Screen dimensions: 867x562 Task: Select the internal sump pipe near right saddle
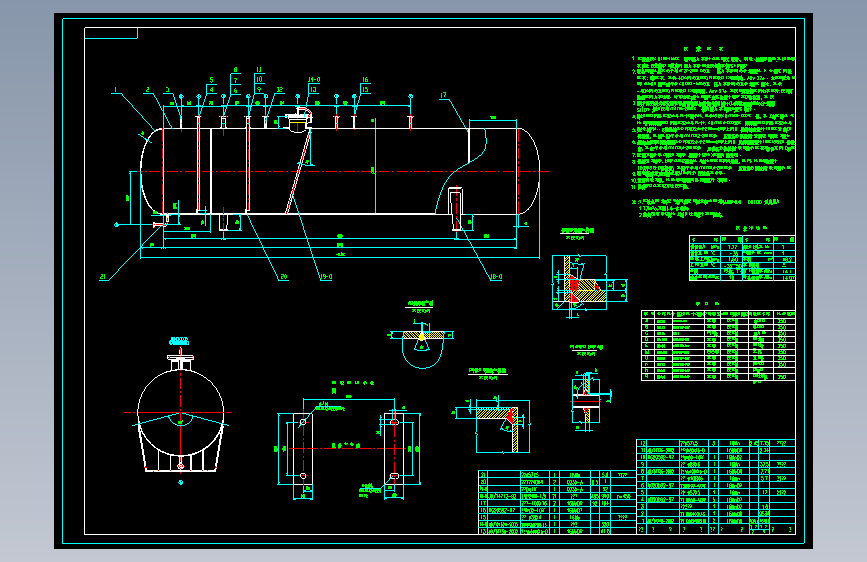coord(456,209)
